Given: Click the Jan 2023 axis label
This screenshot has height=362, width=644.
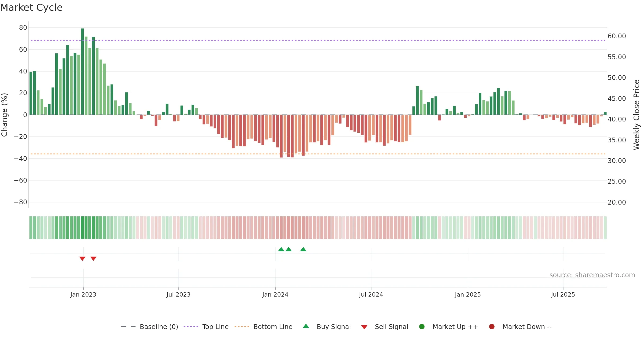Looking at the screenshot, I should coord(83,294).
